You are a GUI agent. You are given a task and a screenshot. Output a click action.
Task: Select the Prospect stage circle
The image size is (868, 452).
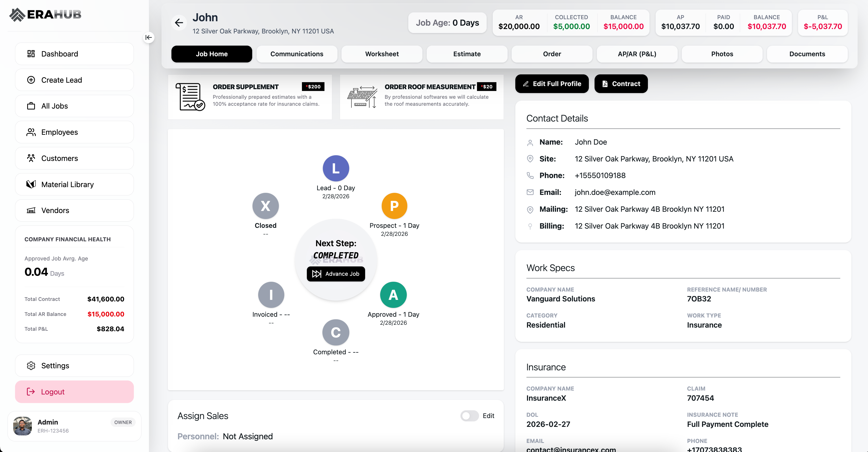point(394,206)
